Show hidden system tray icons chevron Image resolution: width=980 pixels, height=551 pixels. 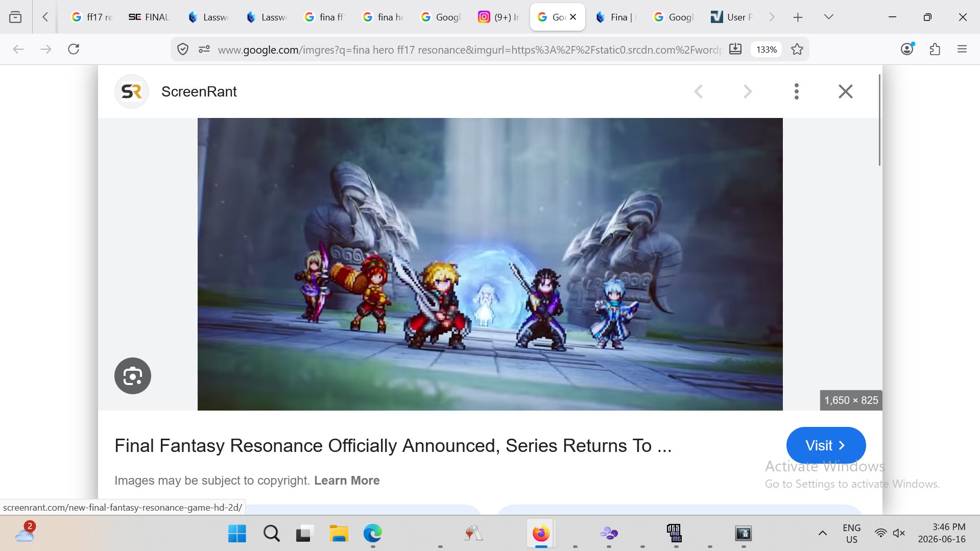coord(822,533)
